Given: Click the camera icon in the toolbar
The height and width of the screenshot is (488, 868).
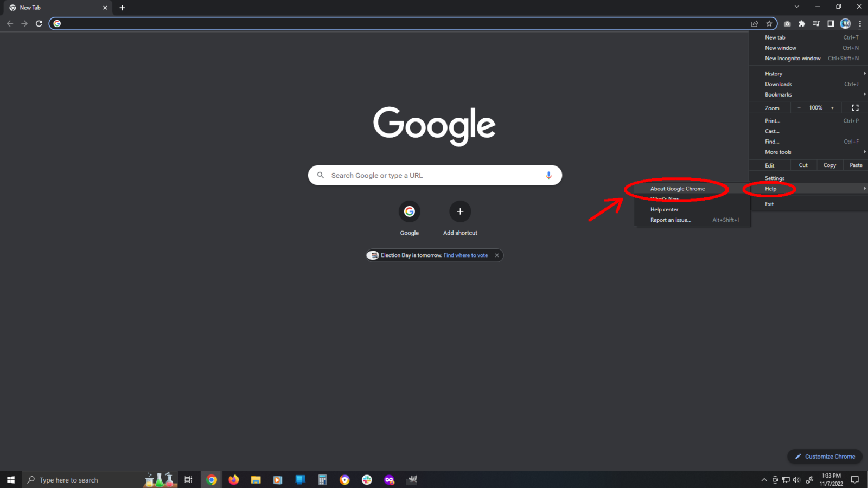Looking at the screenshot, I should pos(787,23).
